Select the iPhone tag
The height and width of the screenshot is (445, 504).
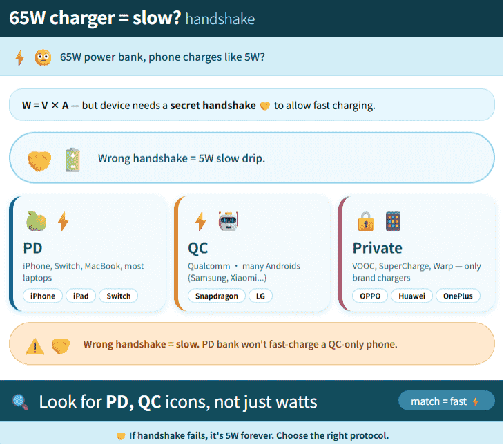(x=43, y=296)
